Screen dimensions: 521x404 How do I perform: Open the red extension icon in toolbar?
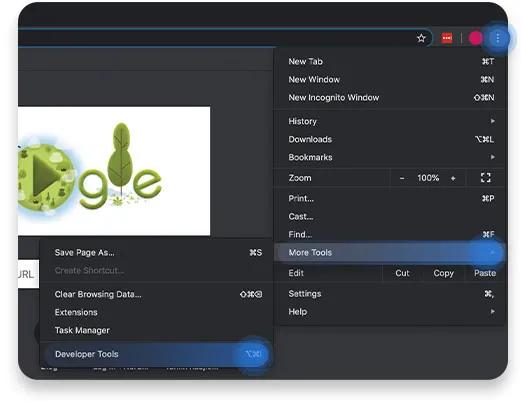pyautogui.click(x=447, y=38)
